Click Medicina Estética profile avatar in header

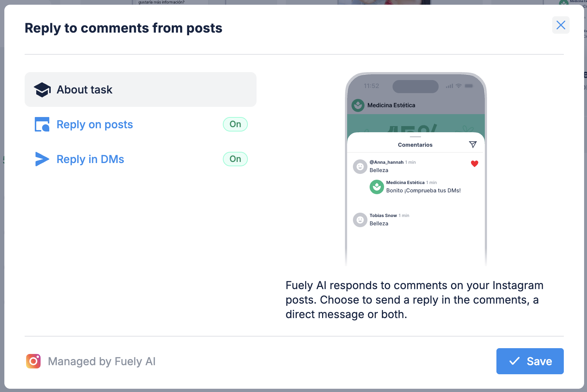[358, 105]
